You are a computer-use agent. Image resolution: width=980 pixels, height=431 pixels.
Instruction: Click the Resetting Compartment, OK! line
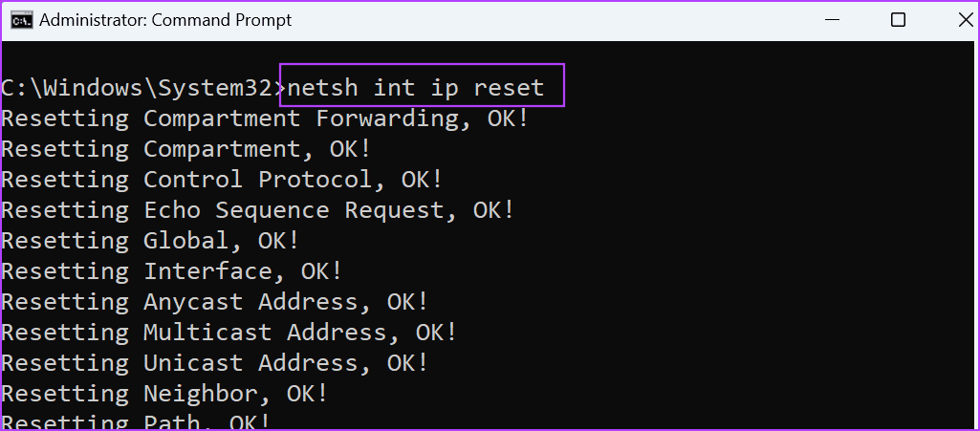[x=186, y=149]
